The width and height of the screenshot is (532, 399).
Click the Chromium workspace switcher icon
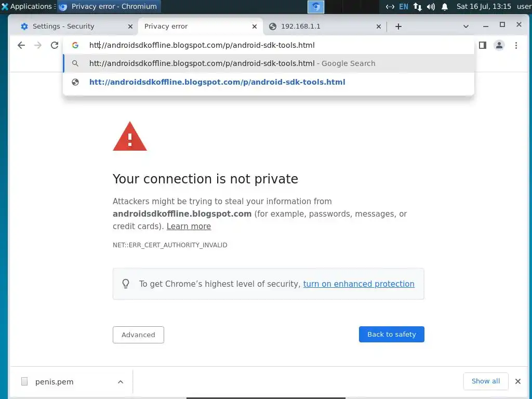click(x=315, y=7)
